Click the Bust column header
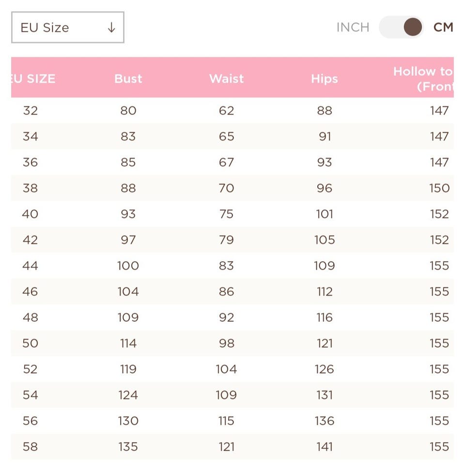The width and height of the screenshot is (465, 476). [x=128, y=79]
